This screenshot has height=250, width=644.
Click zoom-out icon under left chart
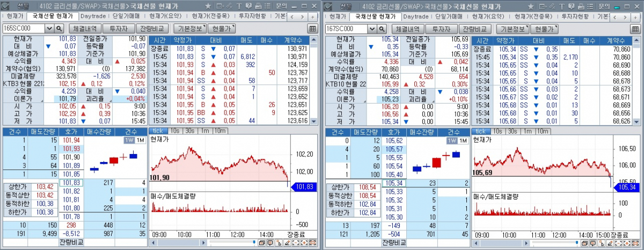[x=296, y=242]
